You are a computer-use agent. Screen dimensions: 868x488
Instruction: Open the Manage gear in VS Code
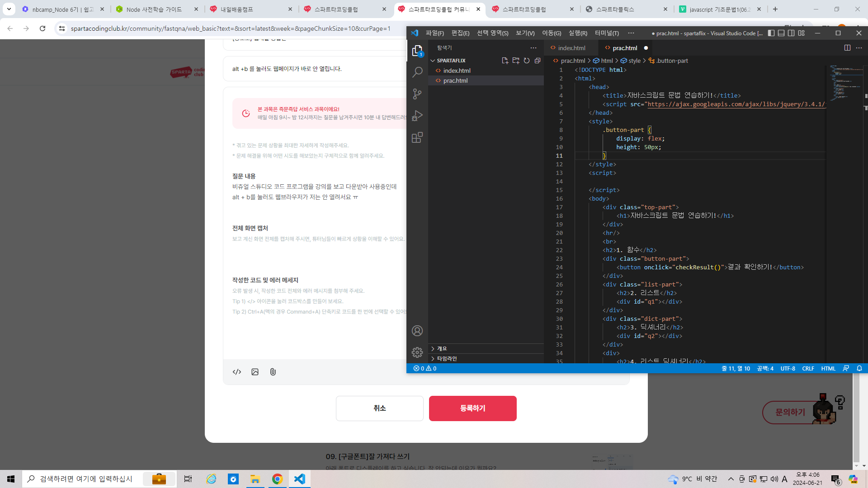tap(417, 352)
